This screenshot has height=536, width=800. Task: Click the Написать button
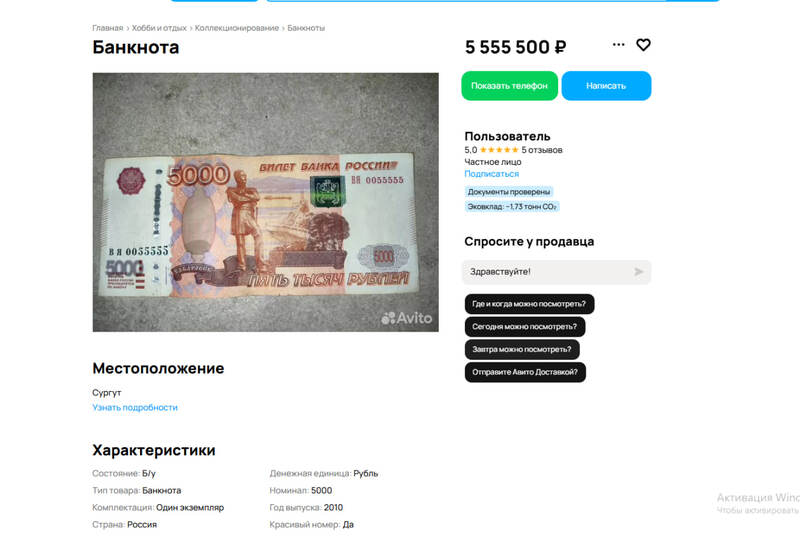(x=606, y=86)
